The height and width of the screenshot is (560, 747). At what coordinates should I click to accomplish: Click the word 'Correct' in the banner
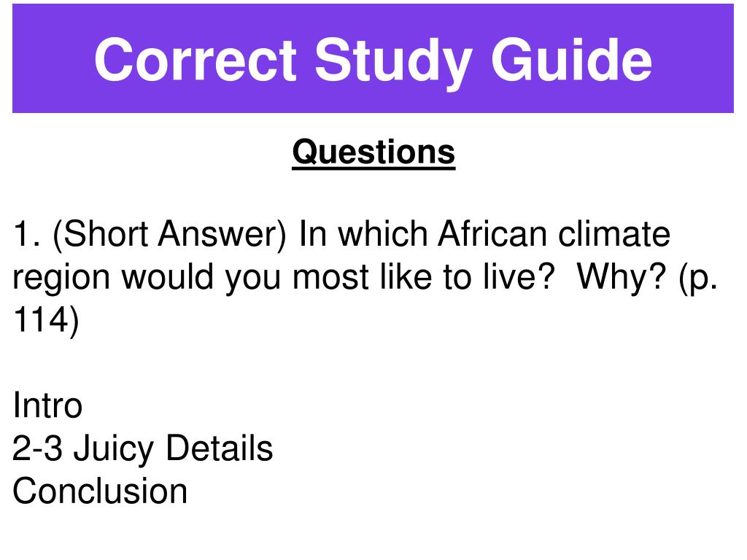click(x=196, y=61)
